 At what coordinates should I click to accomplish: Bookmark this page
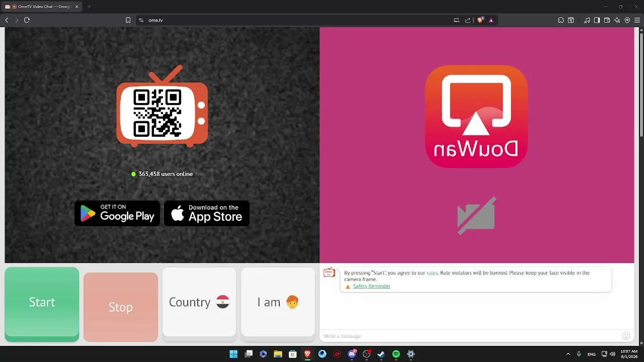128,20
